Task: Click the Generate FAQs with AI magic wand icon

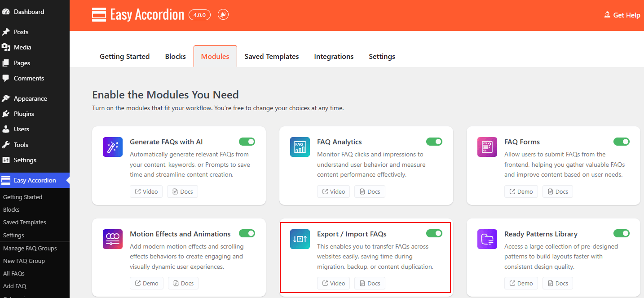Action: click(113, 147)
